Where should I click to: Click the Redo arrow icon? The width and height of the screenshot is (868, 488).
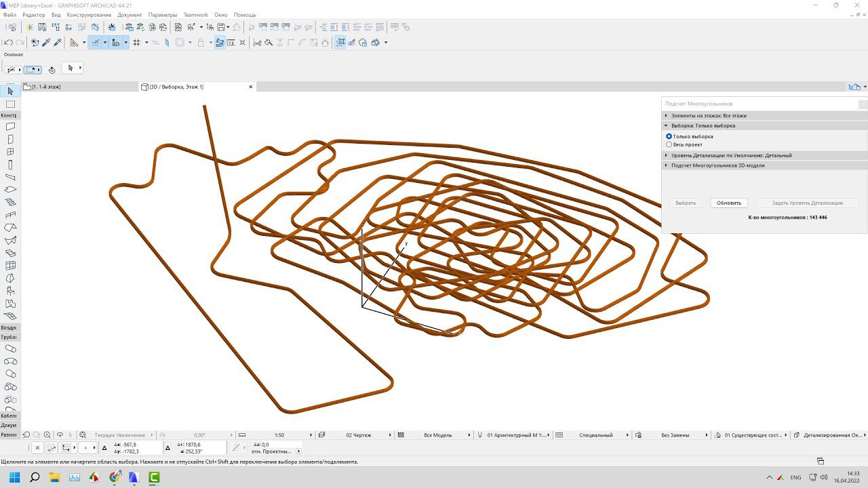click(x=20, y=43)
